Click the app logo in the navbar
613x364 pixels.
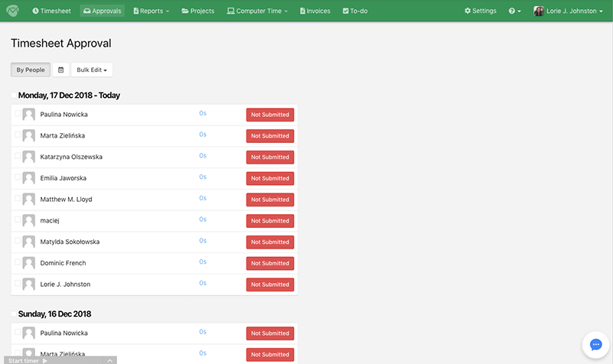coord(13,11)
